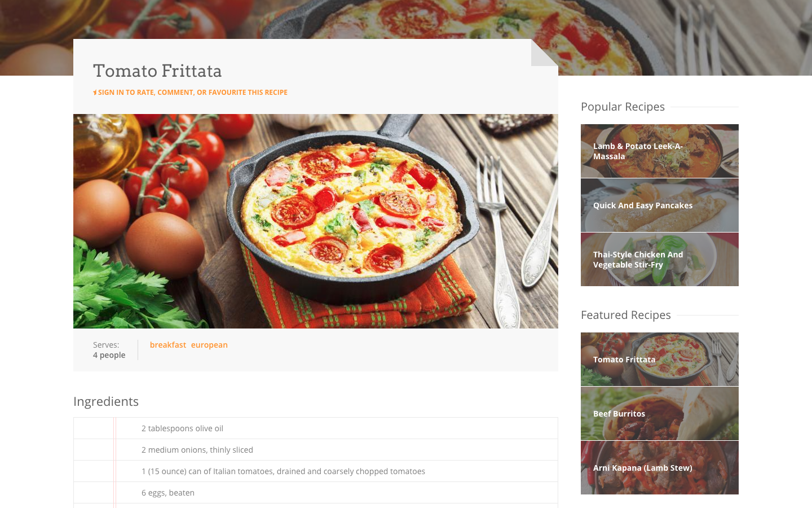
Task: Click the main frittata skillet photo
Action: [x=316, y=221]
